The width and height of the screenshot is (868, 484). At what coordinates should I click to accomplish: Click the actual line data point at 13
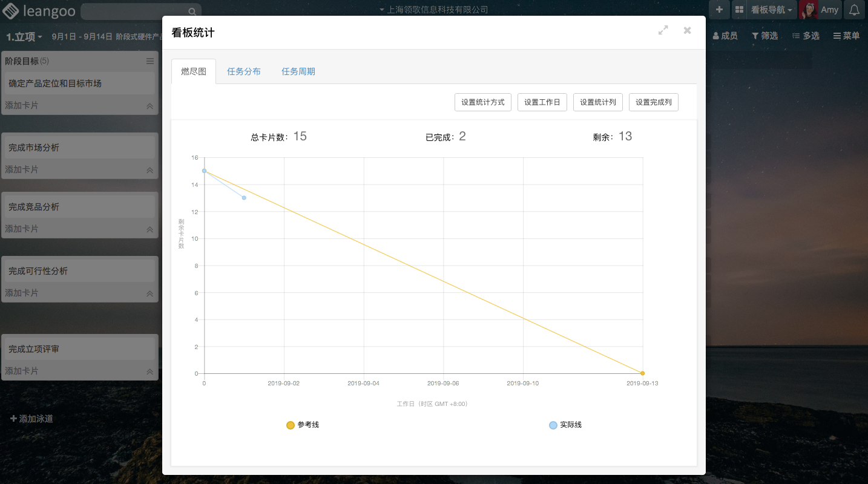pyautogui.click(x=244, y=198)
